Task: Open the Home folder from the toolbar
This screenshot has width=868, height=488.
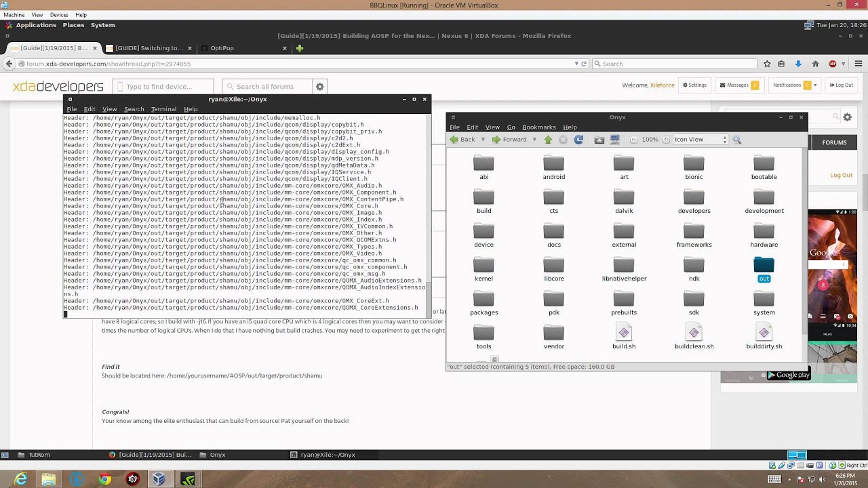Action: click(599, 140)
